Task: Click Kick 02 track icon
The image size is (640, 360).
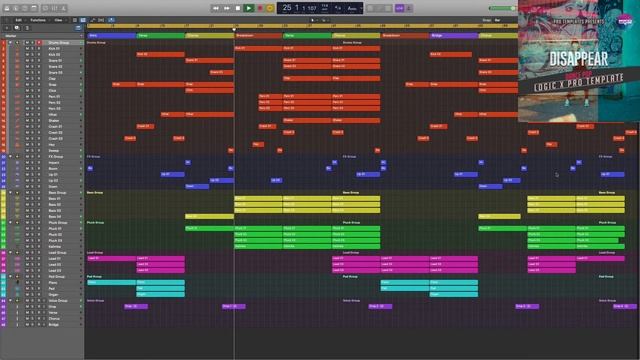Action: click(x=17, y=54)
